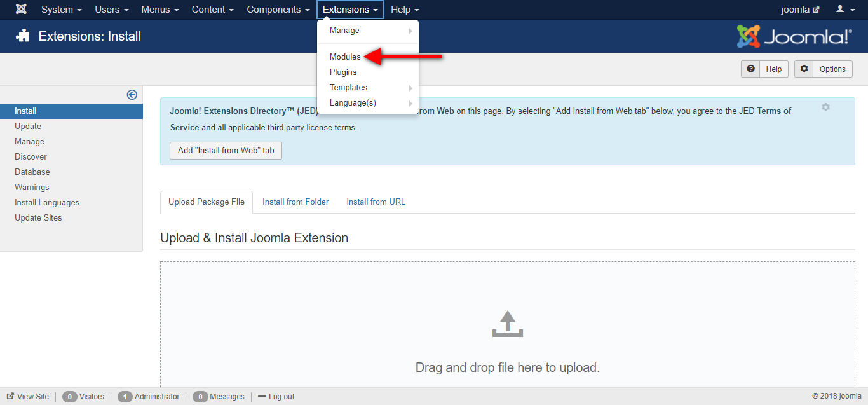Screen dimensions: 868x405
Task: Select Install in the sidebar
Action: [x=71, y=111]
